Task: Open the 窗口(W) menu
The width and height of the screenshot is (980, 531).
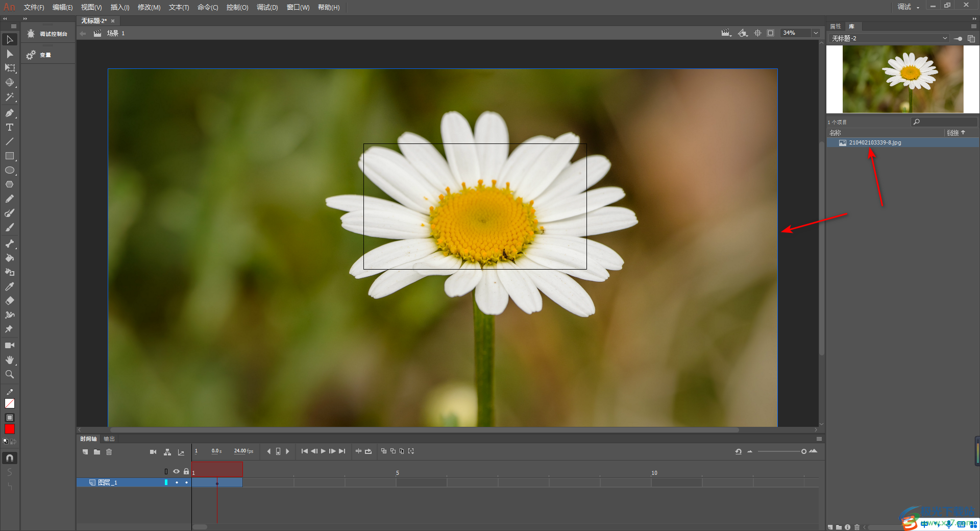Action: tap(298, 7)
